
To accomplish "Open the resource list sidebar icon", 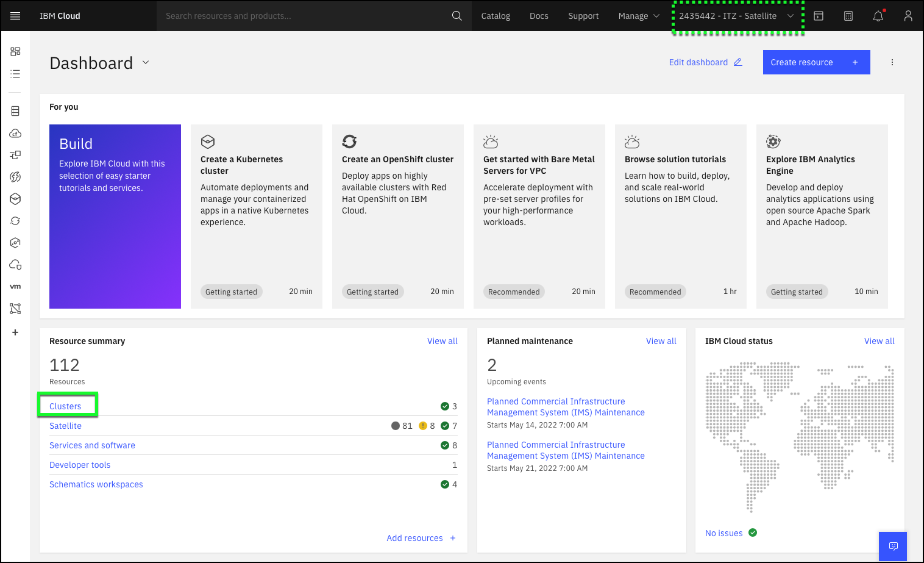I will tap(15, 74).
